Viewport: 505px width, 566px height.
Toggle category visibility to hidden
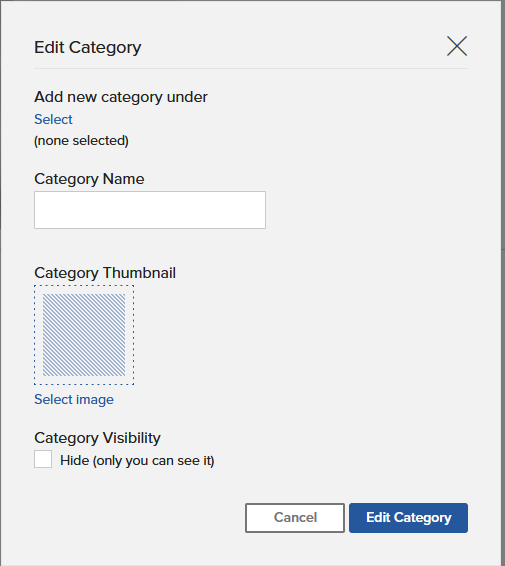coord(43,459)
